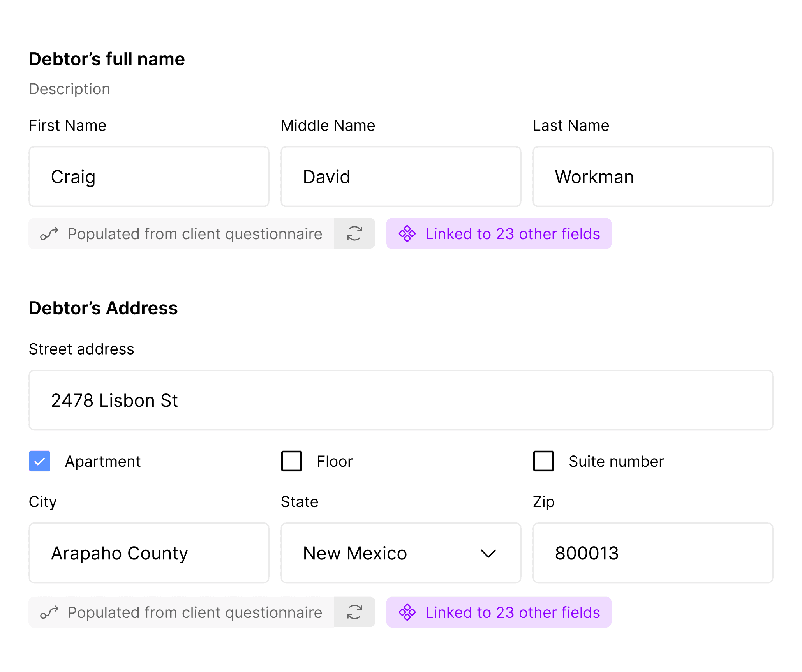The image size is (802, 672).
Task: Uncheck the Apartment checkbox
Action: [x=40, y=461]
